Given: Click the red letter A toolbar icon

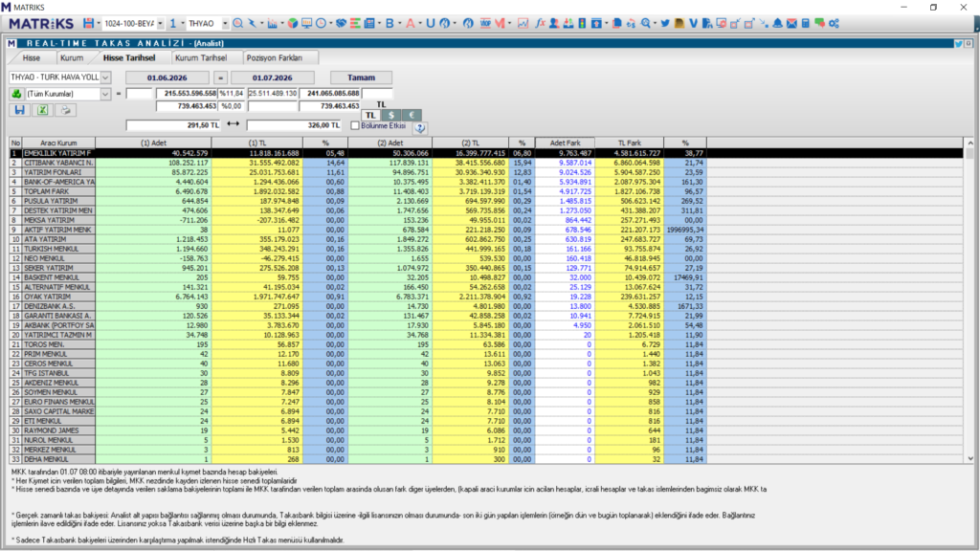Looking at the screenshot, I should [410, 23].
